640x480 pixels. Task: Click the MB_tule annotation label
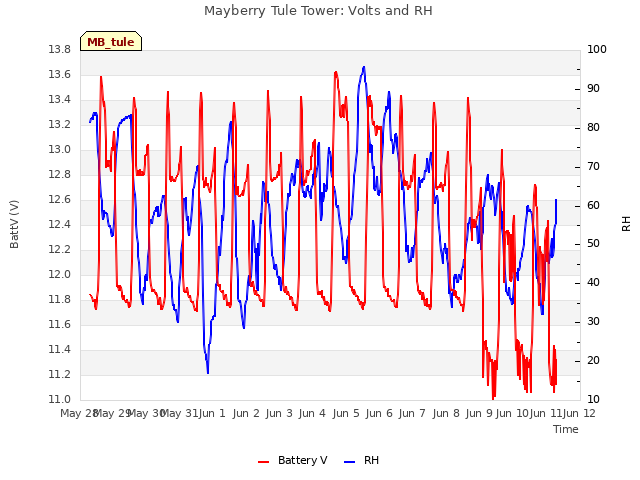[x=111, y=42]
